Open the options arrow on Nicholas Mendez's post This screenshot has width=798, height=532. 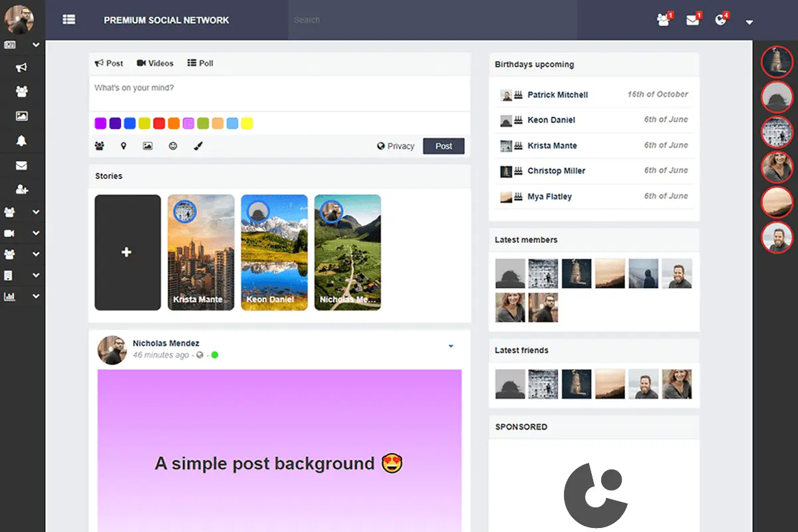tap(451, 346)
